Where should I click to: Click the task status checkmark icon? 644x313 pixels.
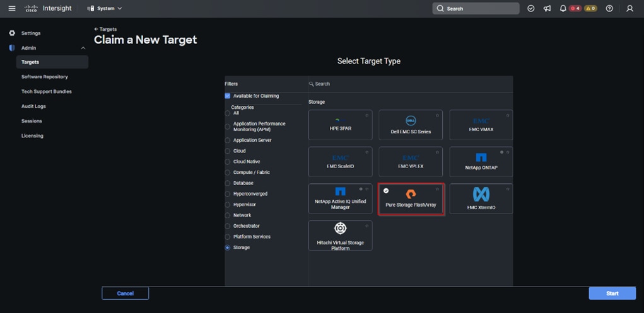[x=531, y=9]
